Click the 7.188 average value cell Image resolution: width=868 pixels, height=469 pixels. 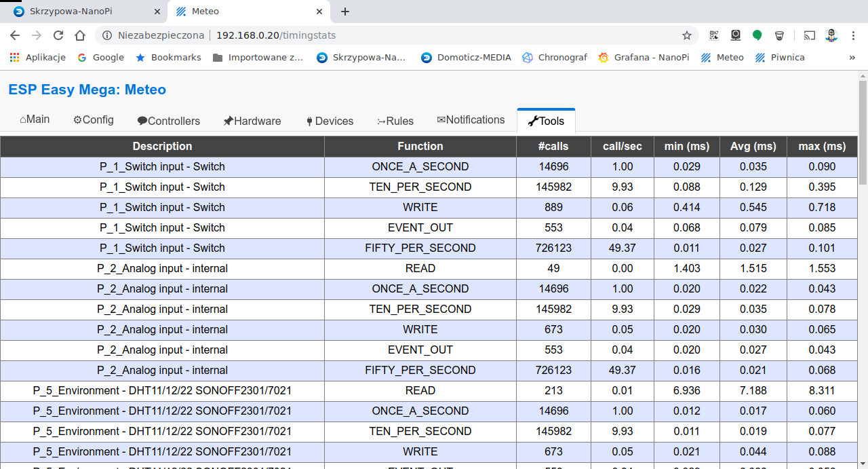[753, 390]
